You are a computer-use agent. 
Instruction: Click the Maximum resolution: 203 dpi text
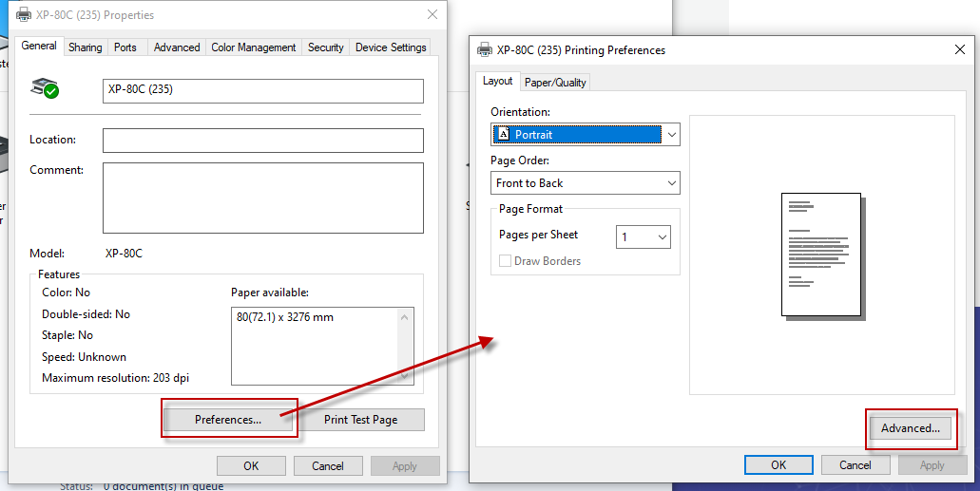[116, 378]
